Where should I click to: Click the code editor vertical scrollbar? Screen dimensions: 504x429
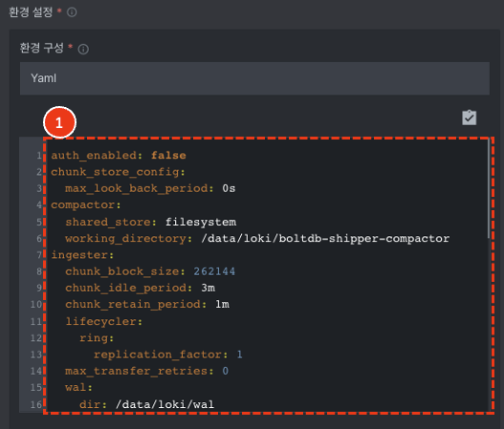coord(489,188)
